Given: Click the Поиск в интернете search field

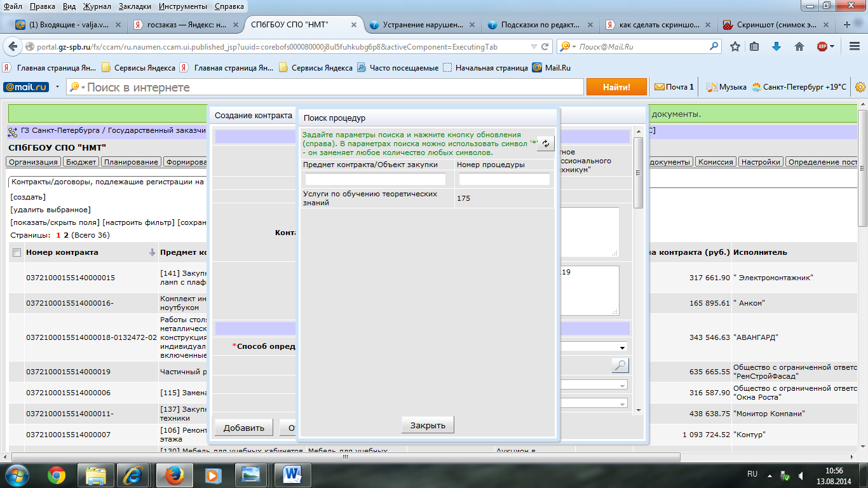Looking at the screenshot, I should (325, 87).
